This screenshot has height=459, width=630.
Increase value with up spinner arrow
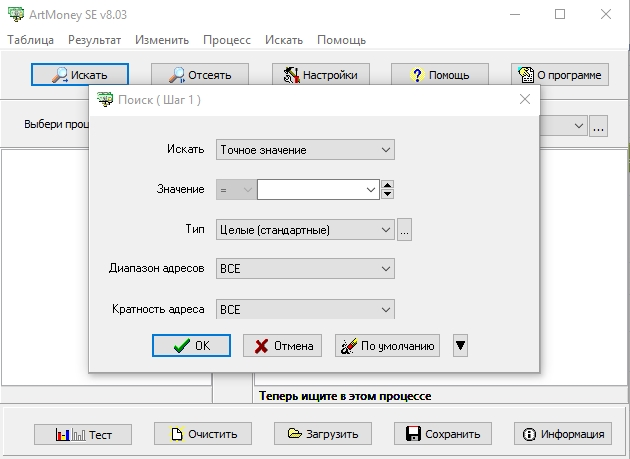point(387,185)
